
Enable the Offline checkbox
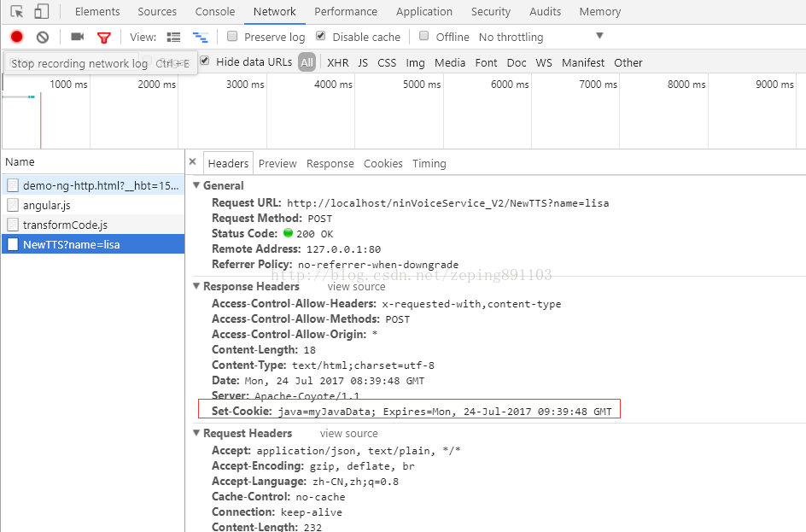coord(424,36)
